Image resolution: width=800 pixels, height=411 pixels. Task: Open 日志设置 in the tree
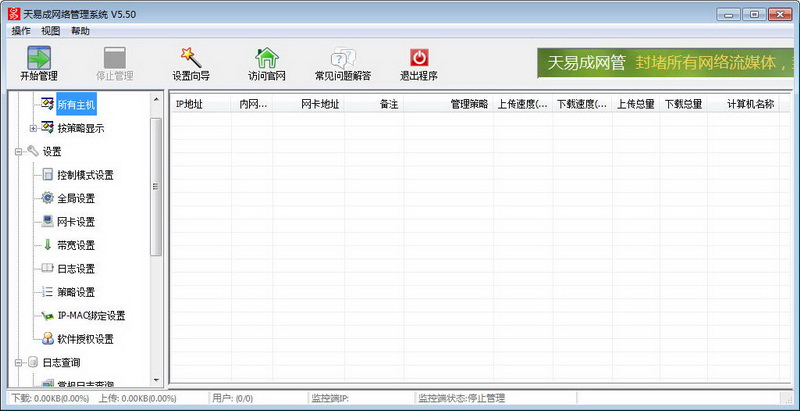click(76, 269)
